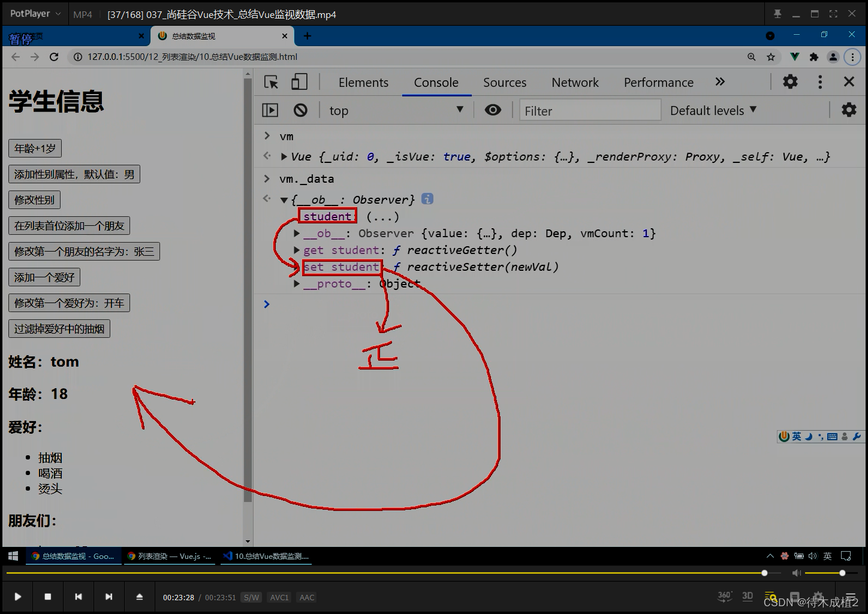Open the DevTools settings gear in the tab bar
This screenshot has height=614, width=868.
tap(790, 81)
